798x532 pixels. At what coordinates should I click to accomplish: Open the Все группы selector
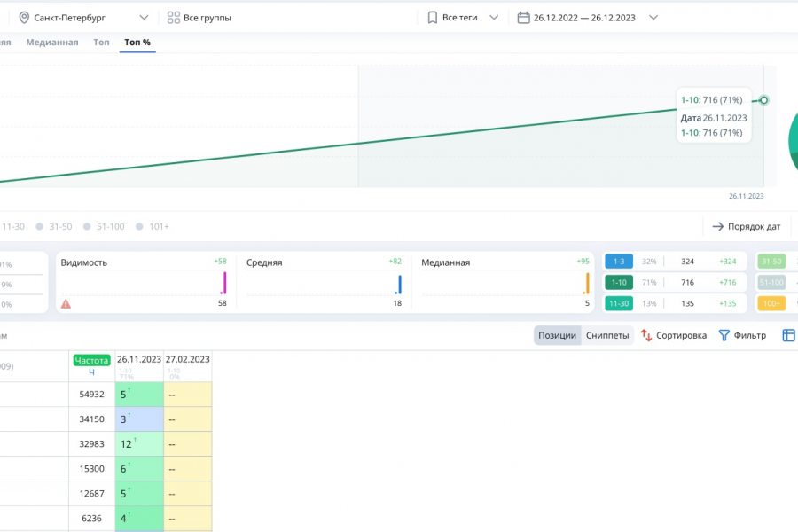[x=199, y=18]
